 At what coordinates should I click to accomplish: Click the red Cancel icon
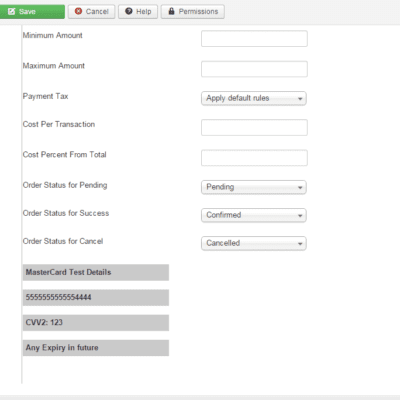tap(78, 11)
